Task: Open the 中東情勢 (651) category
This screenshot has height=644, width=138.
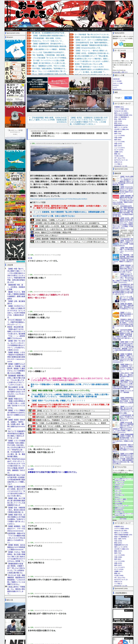Action: 119,107
